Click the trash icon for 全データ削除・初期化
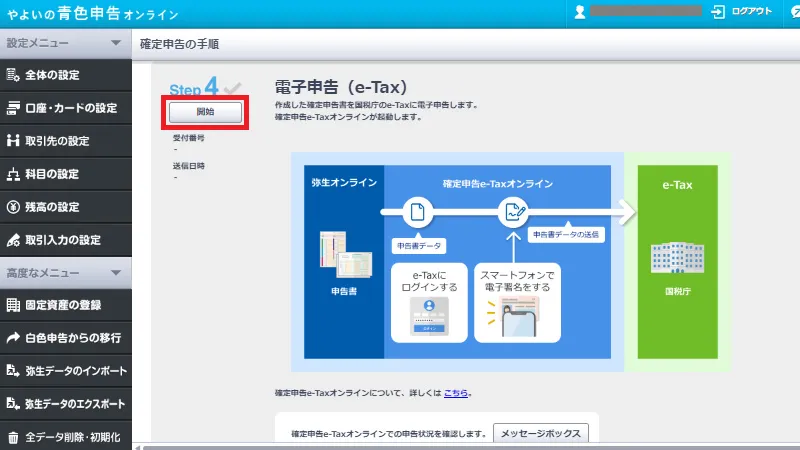 13,437
